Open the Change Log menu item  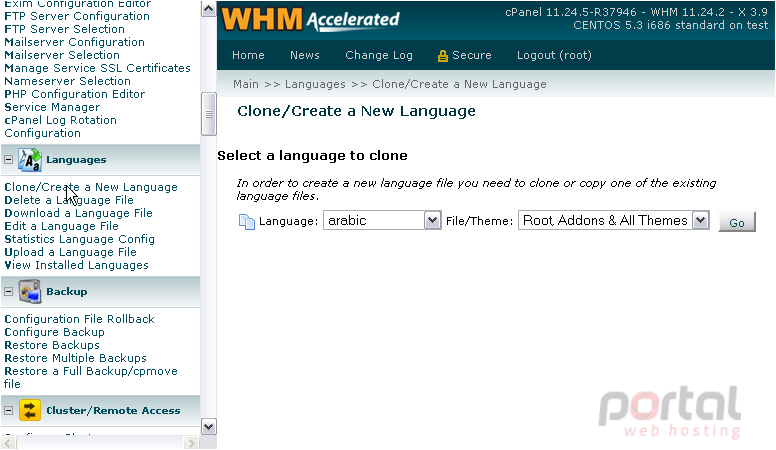379,55
